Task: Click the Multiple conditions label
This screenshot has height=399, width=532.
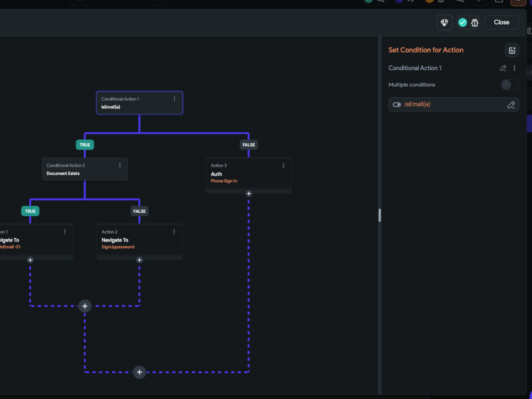Action: pyautogui.click(x=412, y=85)
